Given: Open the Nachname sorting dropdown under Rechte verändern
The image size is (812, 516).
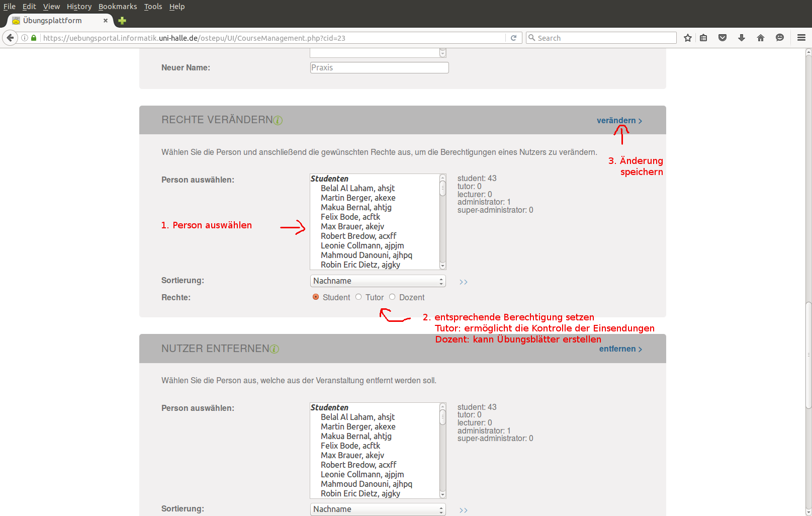Looking at the screenshot, I should [378, 281].
